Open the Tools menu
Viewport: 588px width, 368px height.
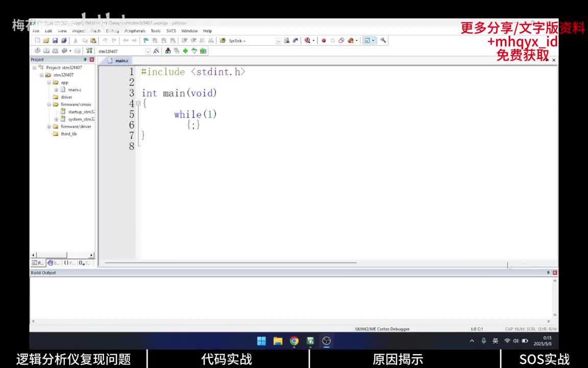pos(156,31)
